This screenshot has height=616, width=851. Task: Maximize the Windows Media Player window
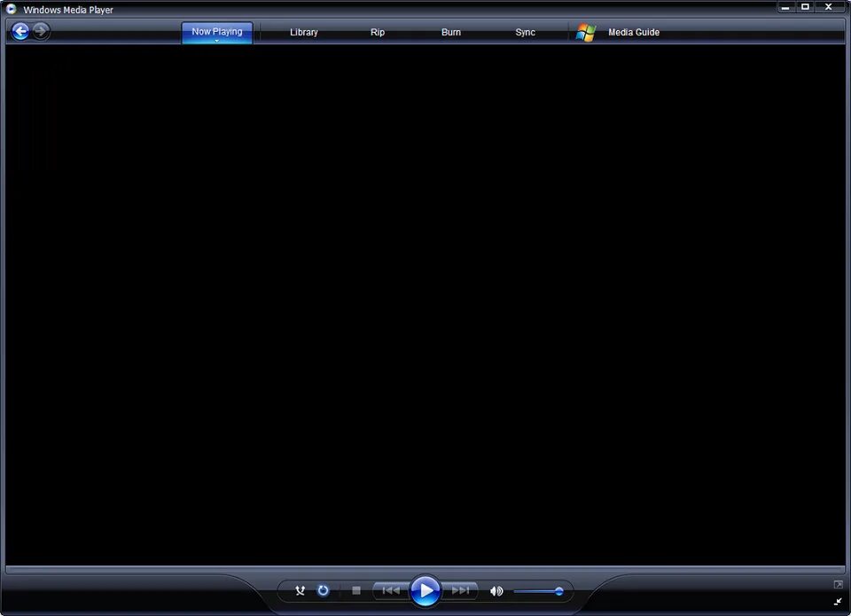[806, 7]
